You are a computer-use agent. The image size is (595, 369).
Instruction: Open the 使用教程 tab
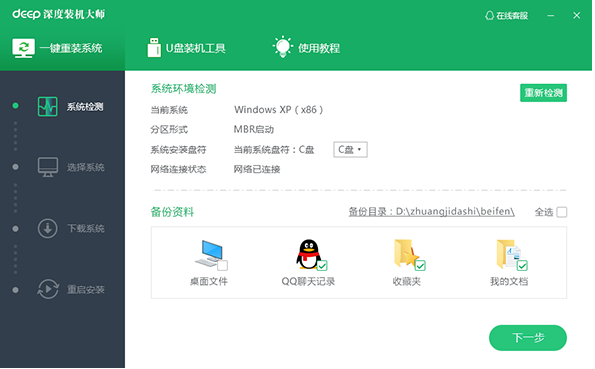(307, 48)
